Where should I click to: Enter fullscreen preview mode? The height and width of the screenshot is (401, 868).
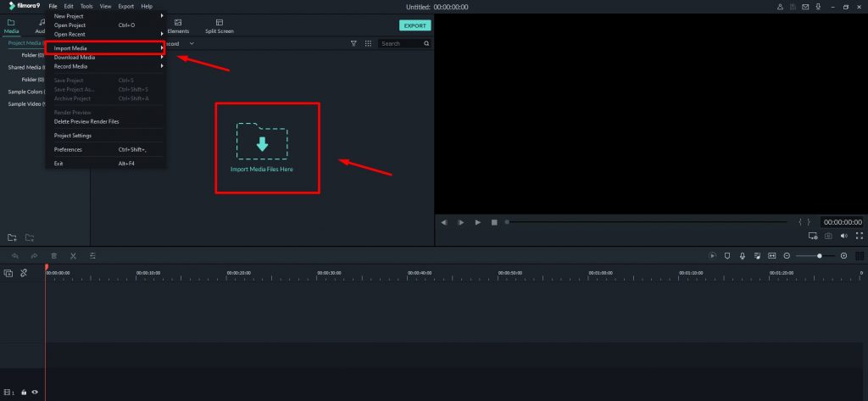click(x=860, y=236)
